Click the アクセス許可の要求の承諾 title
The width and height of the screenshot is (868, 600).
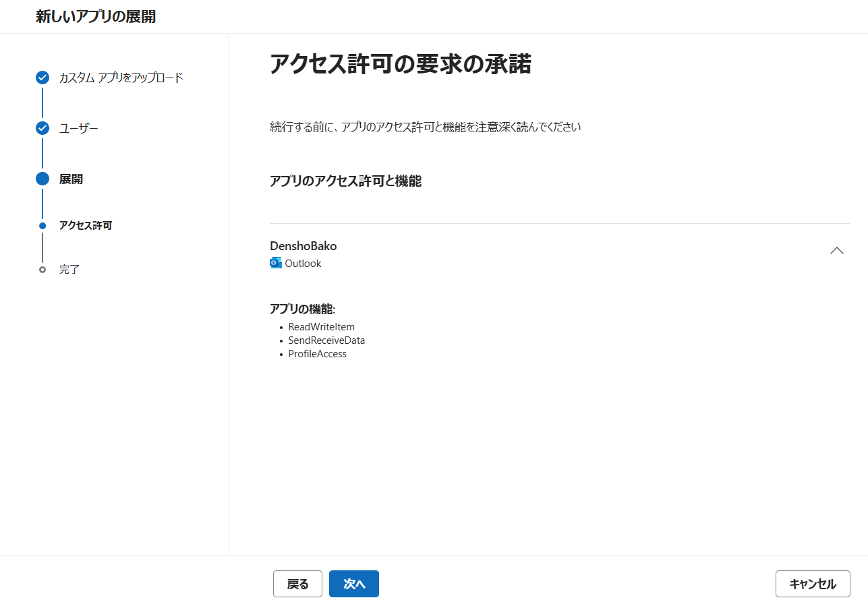click(401, 64)
